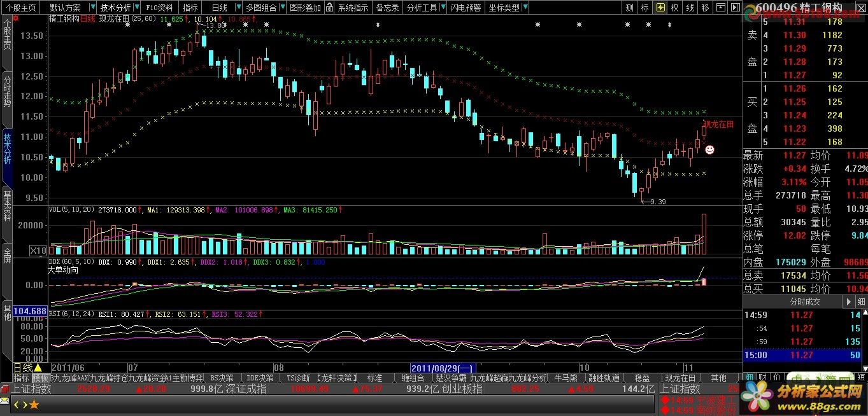Choose the 九龙峰AAX indicator tab

tap(70, 378)
